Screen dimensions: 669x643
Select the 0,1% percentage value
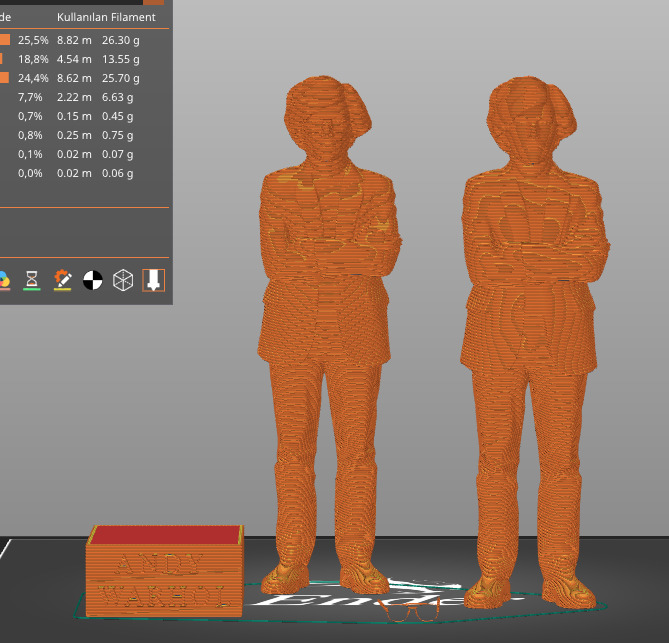coord(30,154)
